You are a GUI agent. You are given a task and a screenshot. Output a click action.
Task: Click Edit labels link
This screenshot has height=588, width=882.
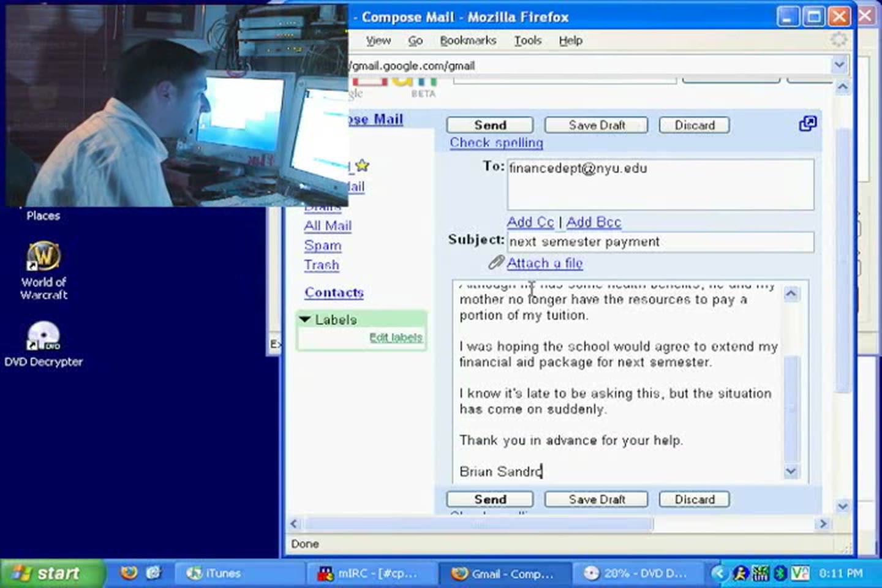(396, 337)
